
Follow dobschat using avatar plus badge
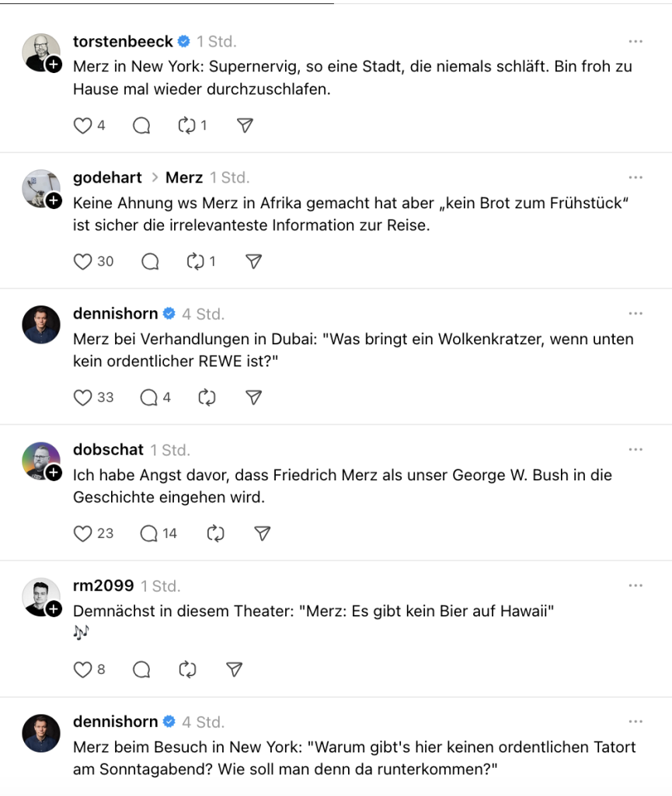pos(54,473)
